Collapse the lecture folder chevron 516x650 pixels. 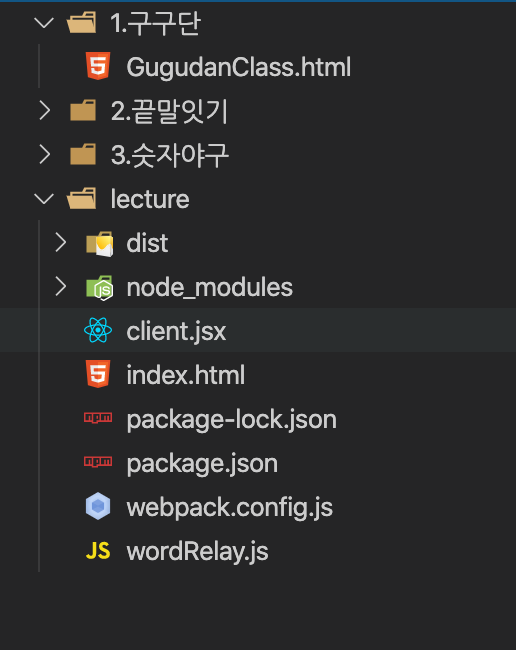point(44,199)
